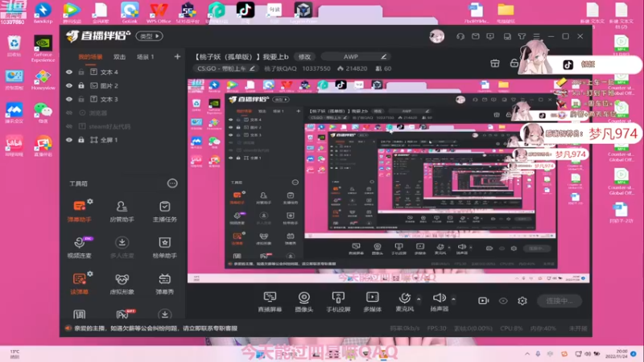
Task: Open the gift box icon
Action: pos(495,64)
